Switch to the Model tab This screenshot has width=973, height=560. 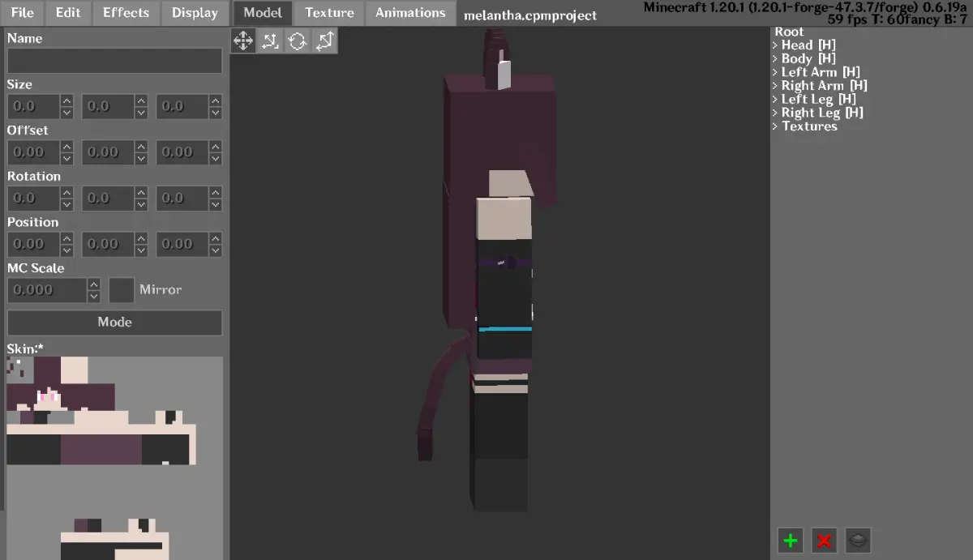(263, 13)
